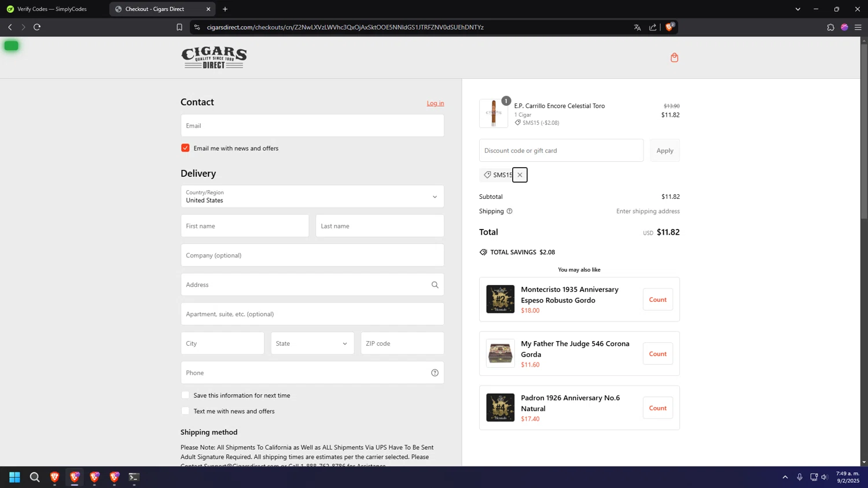Click the phone field help icon

435,373
